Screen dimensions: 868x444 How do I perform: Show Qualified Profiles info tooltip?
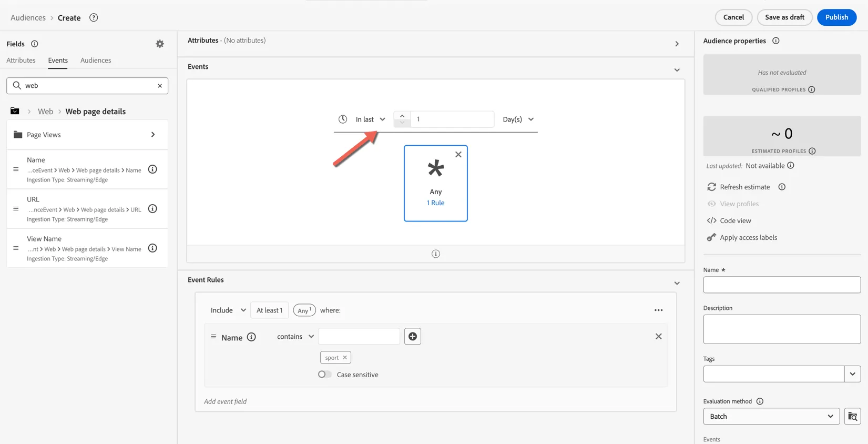click(x=812, y=90)
